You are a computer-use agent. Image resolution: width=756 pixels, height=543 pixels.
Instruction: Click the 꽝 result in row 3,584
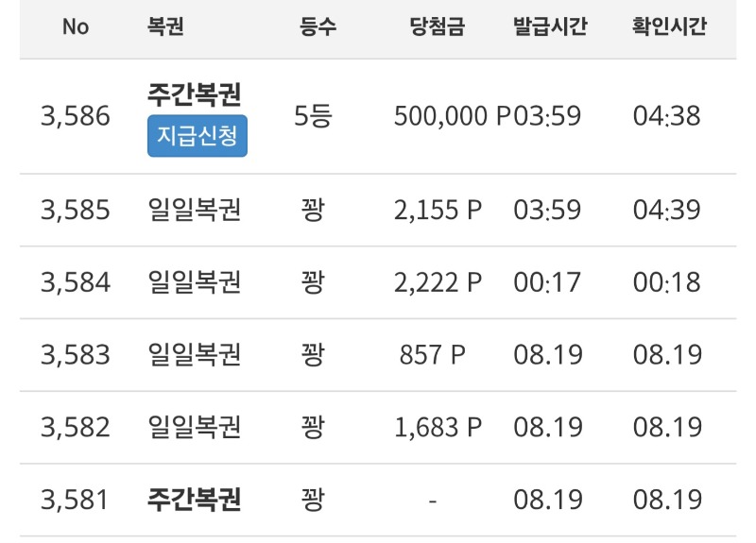pyautogui.click(x=313, y=282)
